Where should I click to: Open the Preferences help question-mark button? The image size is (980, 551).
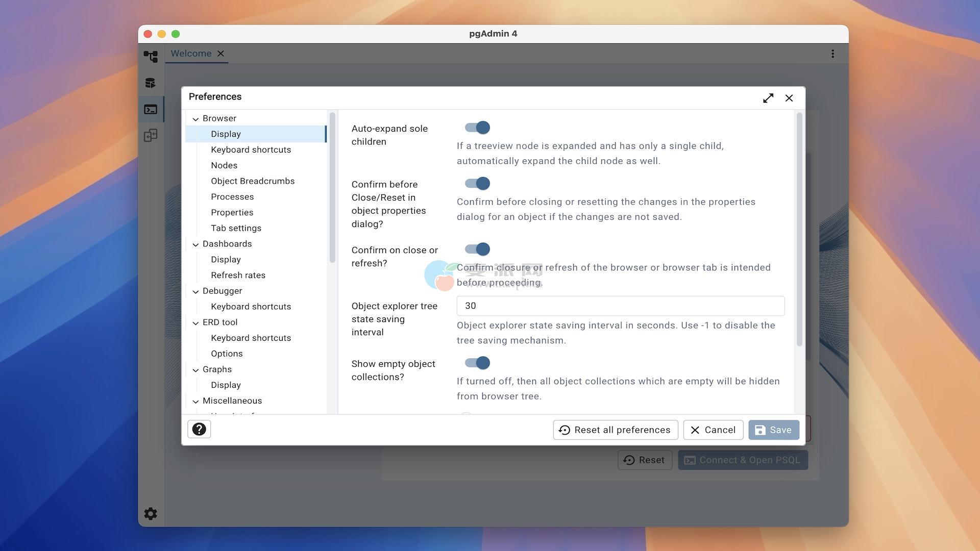click(199, 429)
